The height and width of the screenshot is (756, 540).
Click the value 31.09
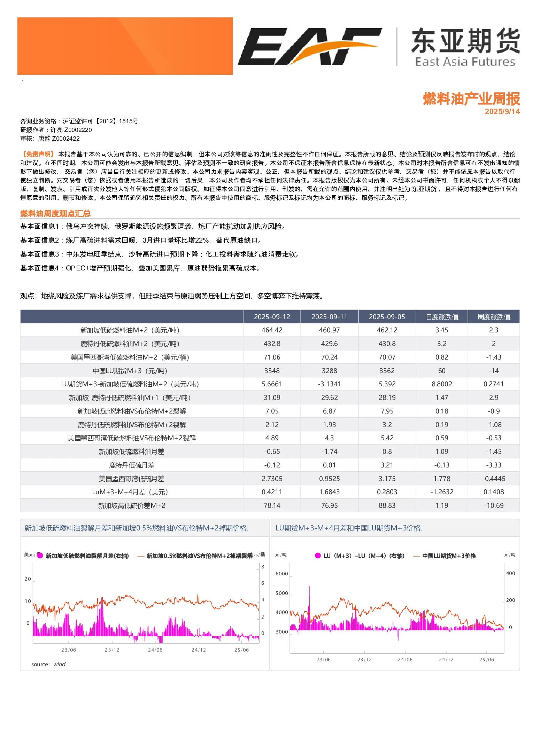(272, 397)
